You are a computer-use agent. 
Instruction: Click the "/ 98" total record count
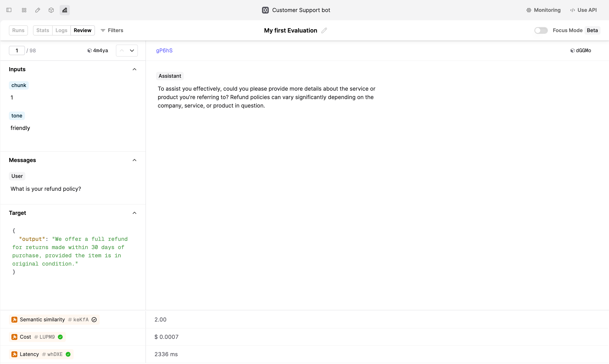[31, 50]
